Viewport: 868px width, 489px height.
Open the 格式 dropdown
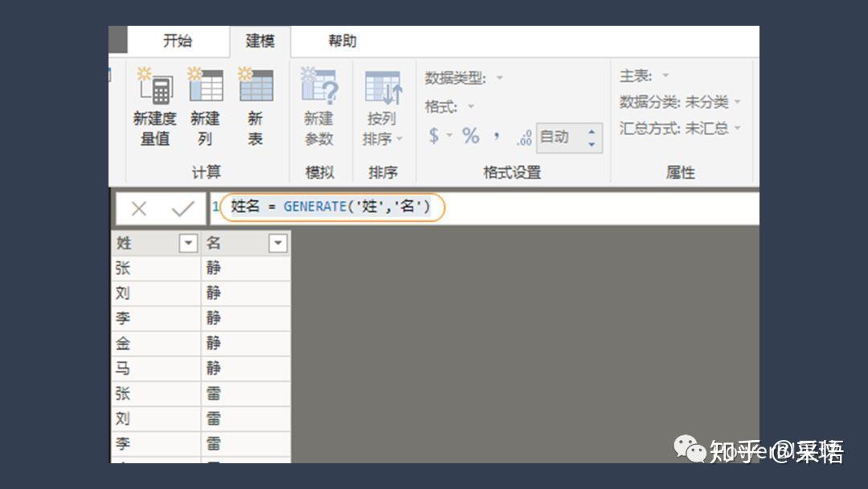tap(471, 106)
